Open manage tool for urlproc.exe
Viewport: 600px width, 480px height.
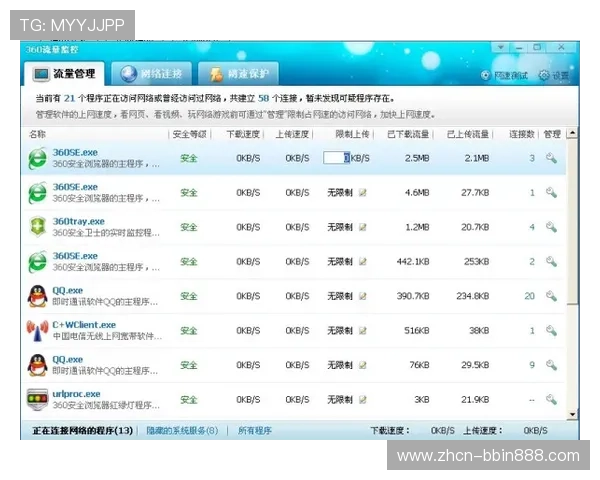551,399
